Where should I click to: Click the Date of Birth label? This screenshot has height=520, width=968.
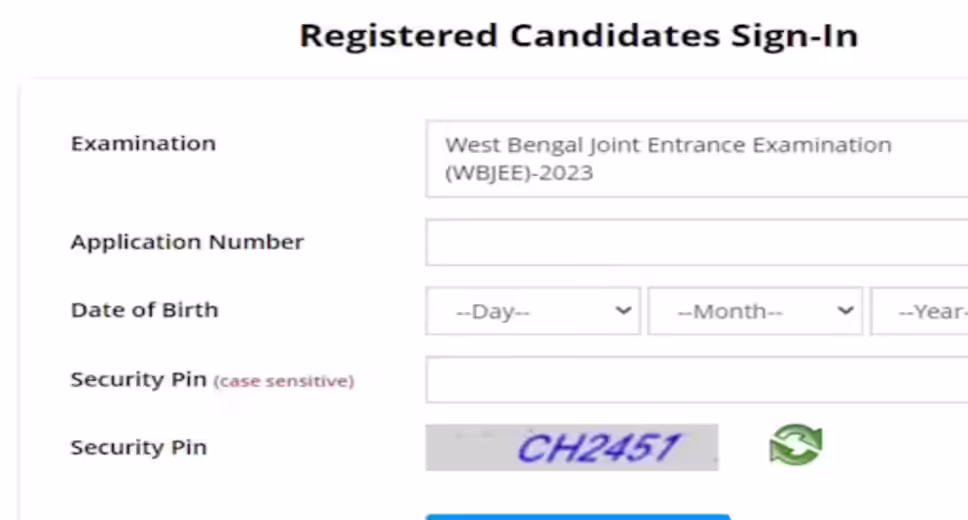144,310
